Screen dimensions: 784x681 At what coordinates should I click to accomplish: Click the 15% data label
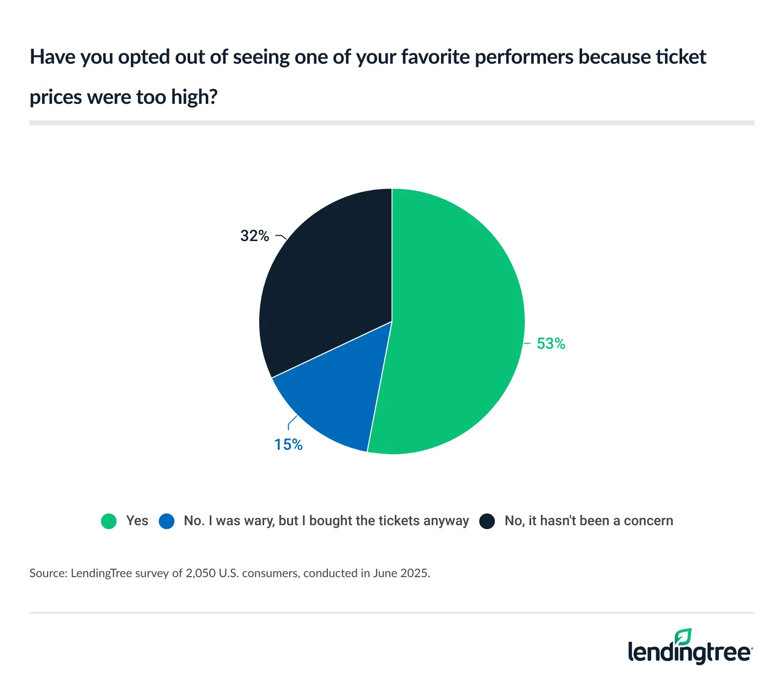click(288, 445)
